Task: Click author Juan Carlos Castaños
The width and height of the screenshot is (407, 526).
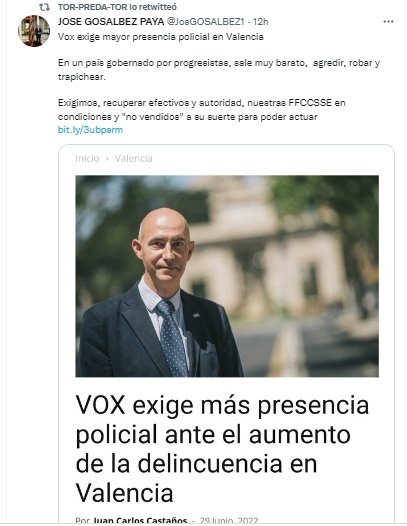Action: click(140, 520)
